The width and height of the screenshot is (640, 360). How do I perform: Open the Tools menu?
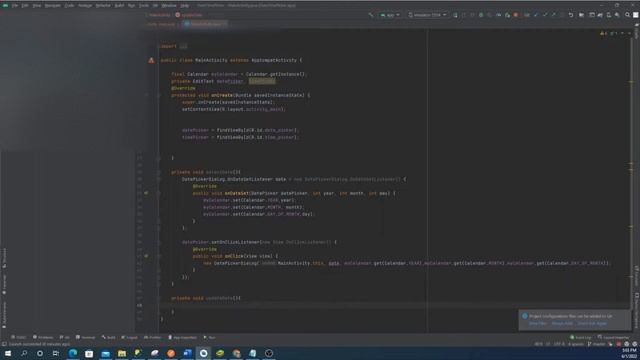tap(144, 6)
